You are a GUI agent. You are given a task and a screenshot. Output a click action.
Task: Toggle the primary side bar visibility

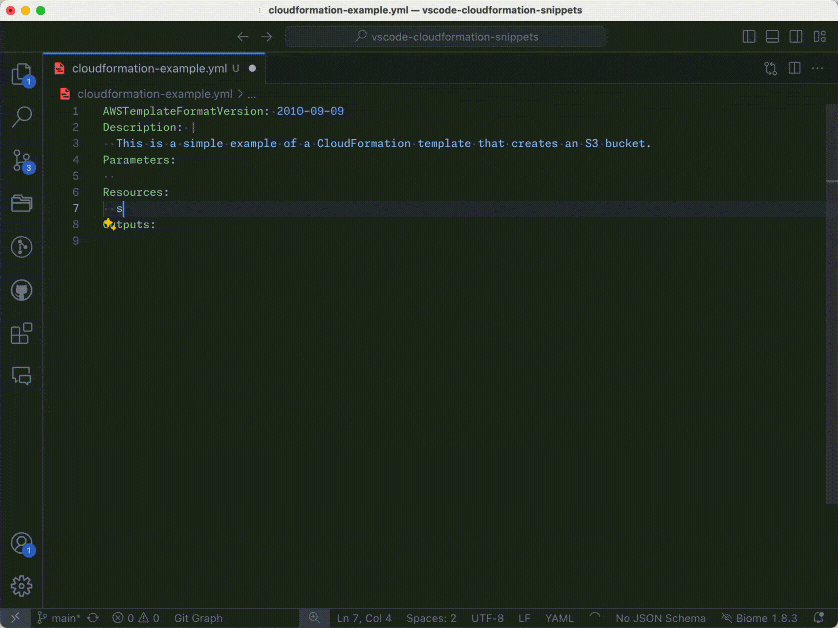coord(749,37)
